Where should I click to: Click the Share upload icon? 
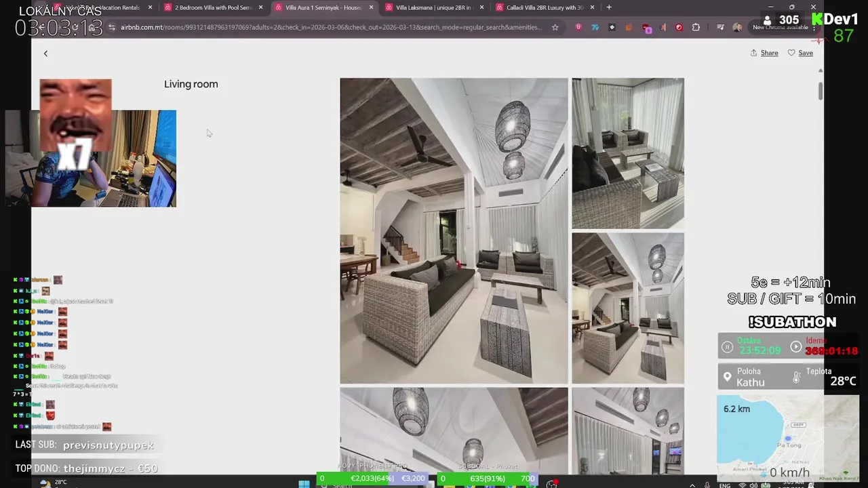point(753,53)
